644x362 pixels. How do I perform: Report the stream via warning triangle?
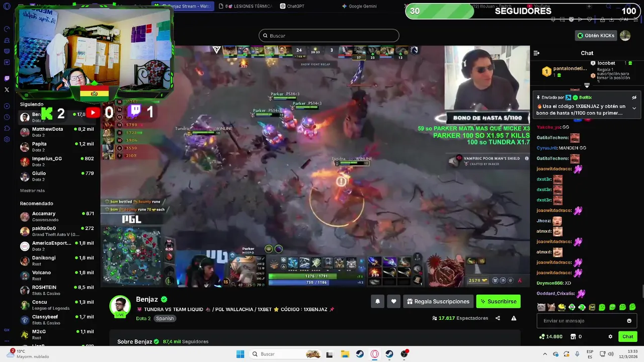coord(514,318)
